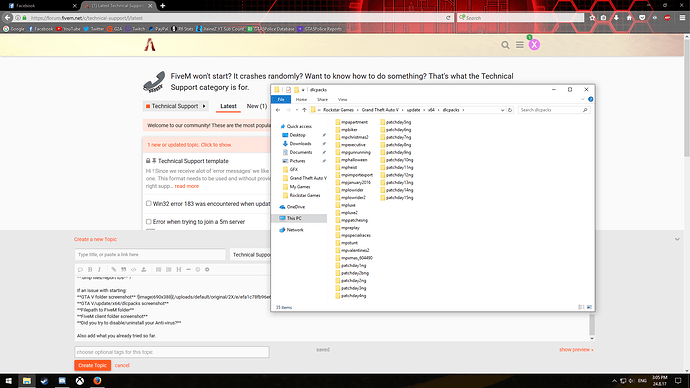Open the Explorer Share ribbon tab
Image resolution: width=690 pixels, height=388 pixels.
(322, 99)
